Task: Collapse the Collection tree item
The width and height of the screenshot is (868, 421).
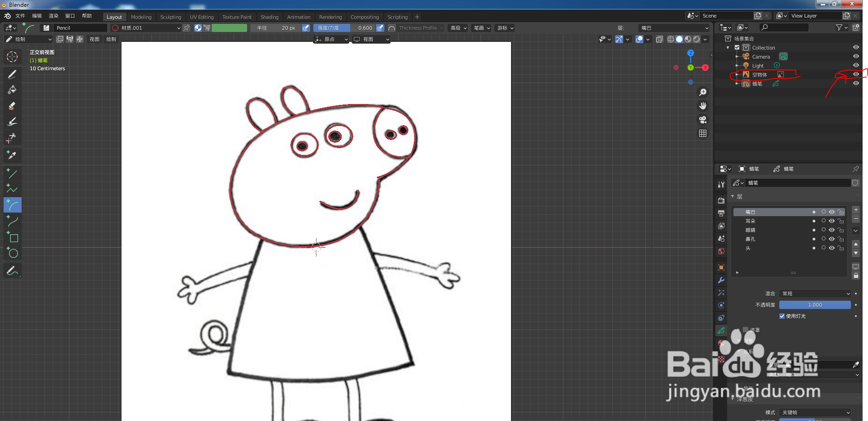Action: click(728, 48)
